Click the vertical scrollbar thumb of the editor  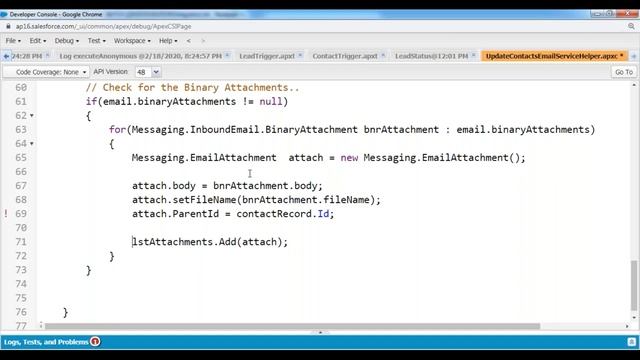coord(633,285)
